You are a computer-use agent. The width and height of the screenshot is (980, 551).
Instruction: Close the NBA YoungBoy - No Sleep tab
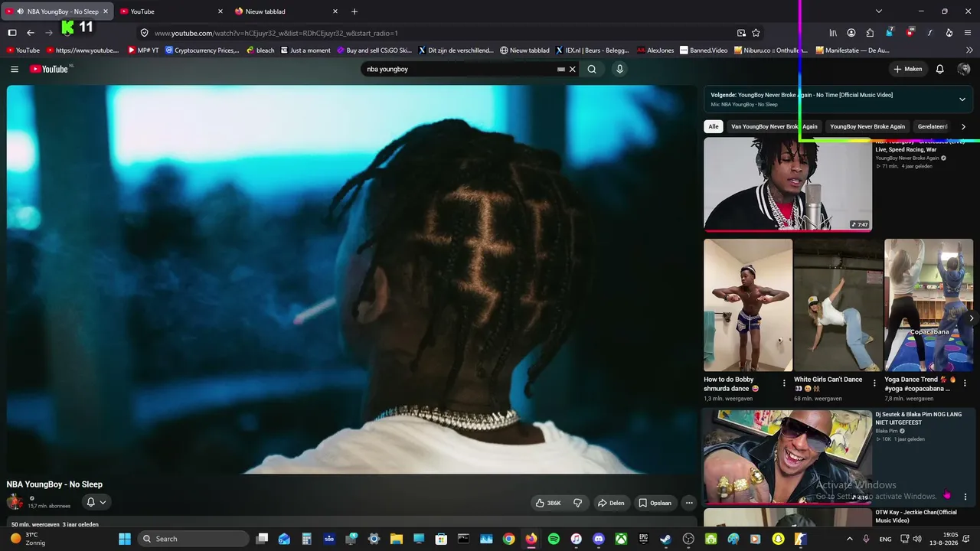pyautogui.click(x=106, y=11)
